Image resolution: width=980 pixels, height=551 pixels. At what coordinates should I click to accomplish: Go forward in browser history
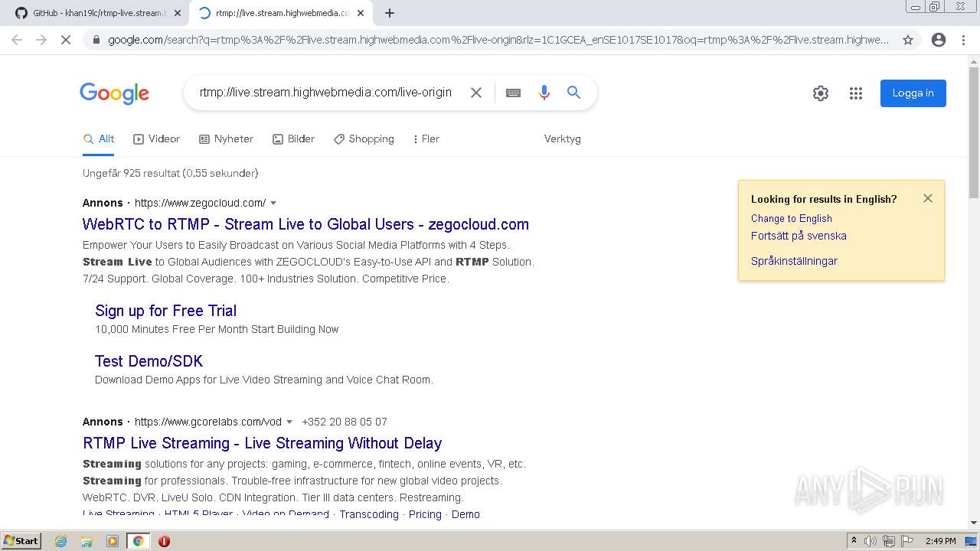tap(41, 40)
